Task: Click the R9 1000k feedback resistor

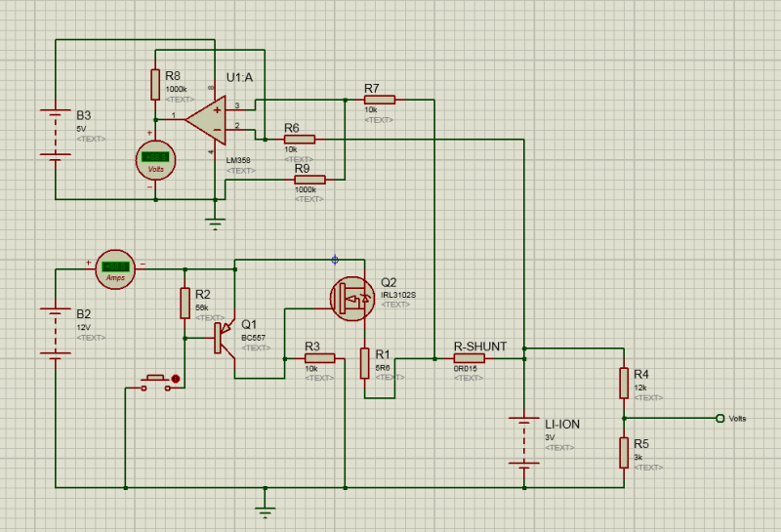Action: (x=308, y=180)
